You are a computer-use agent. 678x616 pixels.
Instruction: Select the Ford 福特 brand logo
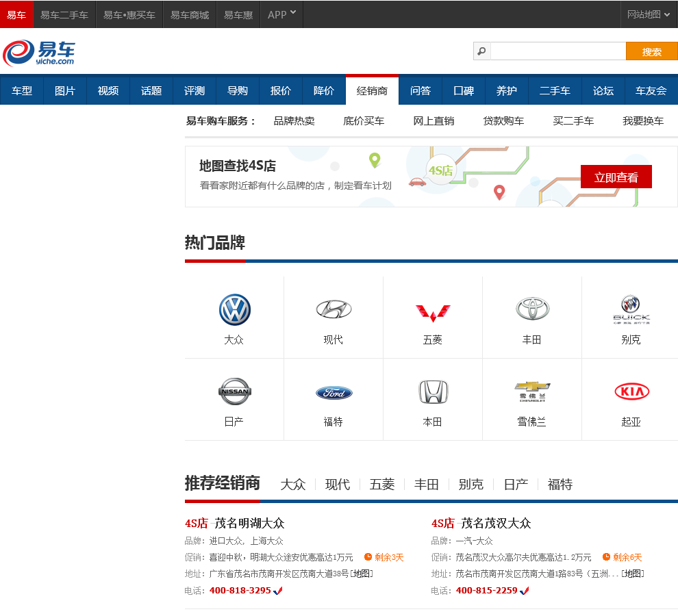click(334, 392)
